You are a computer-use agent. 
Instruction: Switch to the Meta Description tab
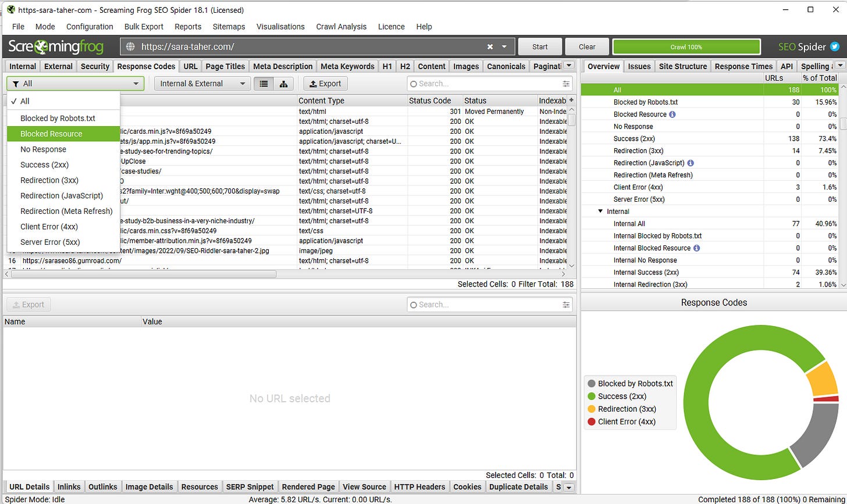tap(283, 66)
